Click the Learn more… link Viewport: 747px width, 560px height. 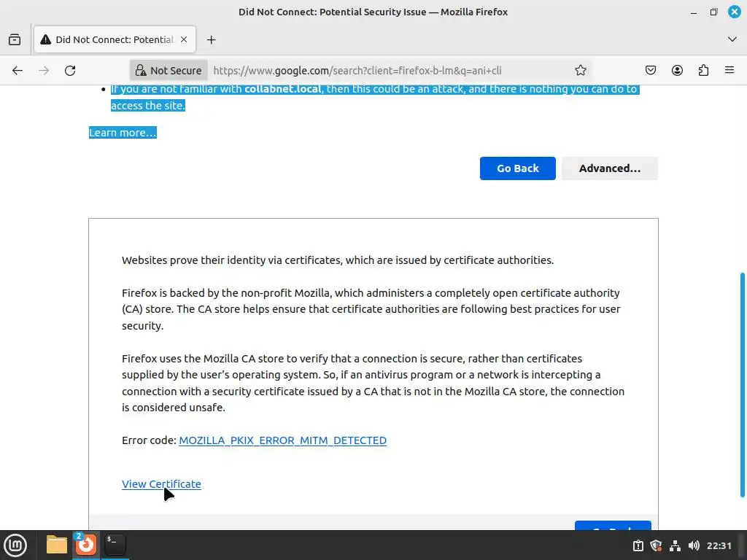tap(123, 133)
